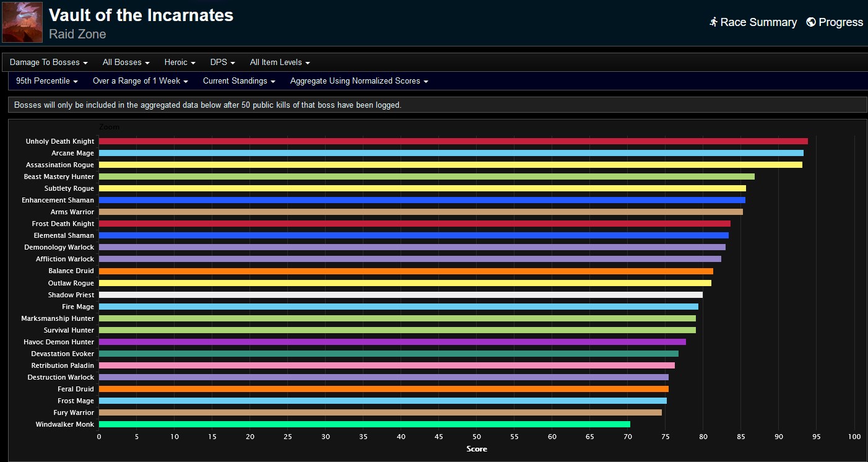Open the Damage To Bosses dropdown
Viewport: 868px width, 462px height.
click(x=48, y=62)
